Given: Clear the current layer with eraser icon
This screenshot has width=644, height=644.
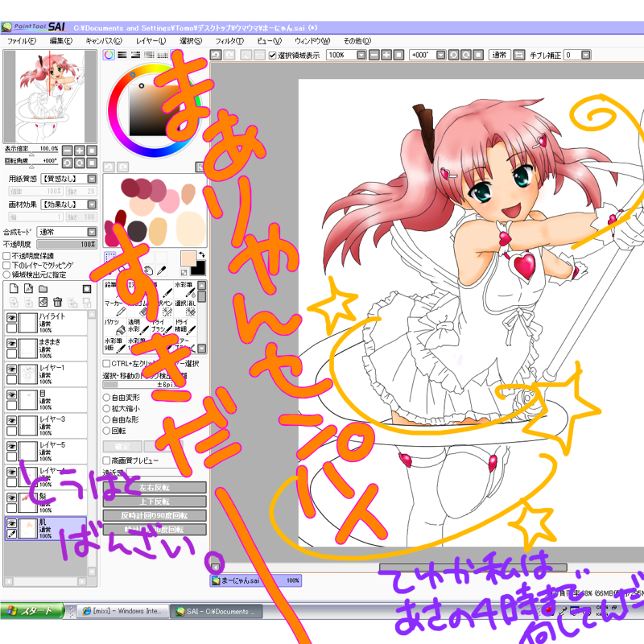Looking at the screenshot, I should pos(43,303).
